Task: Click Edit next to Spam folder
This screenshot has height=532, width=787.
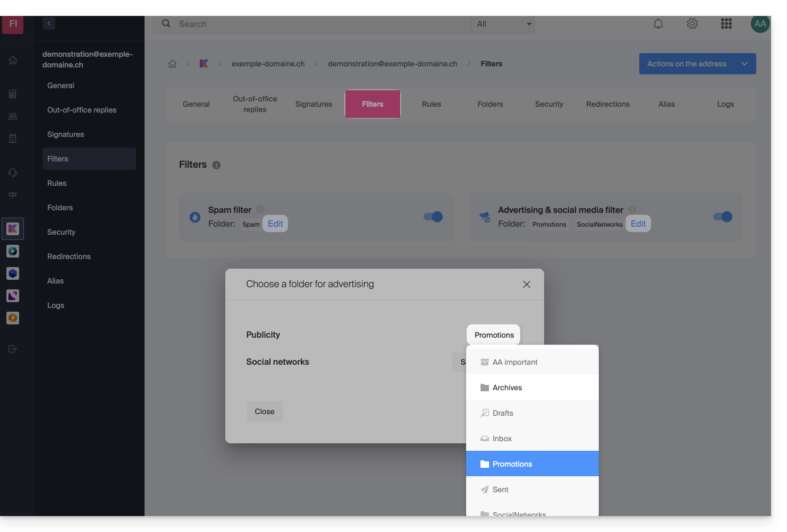Action: point(275,224)
